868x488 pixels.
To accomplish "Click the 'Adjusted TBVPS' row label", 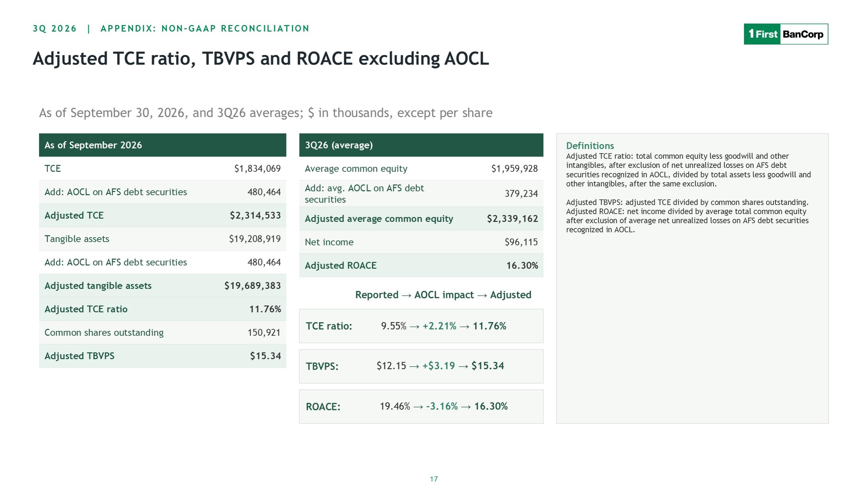I will 79,356.
